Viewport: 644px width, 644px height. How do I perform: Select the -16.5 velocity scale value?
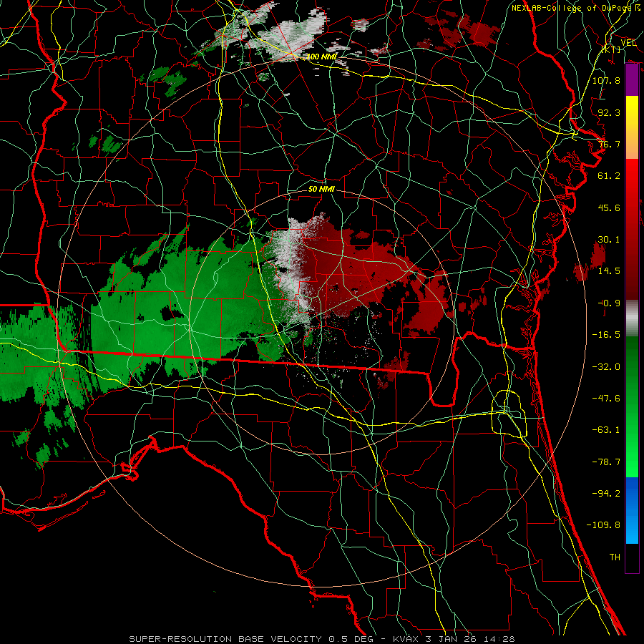[606, 335]
